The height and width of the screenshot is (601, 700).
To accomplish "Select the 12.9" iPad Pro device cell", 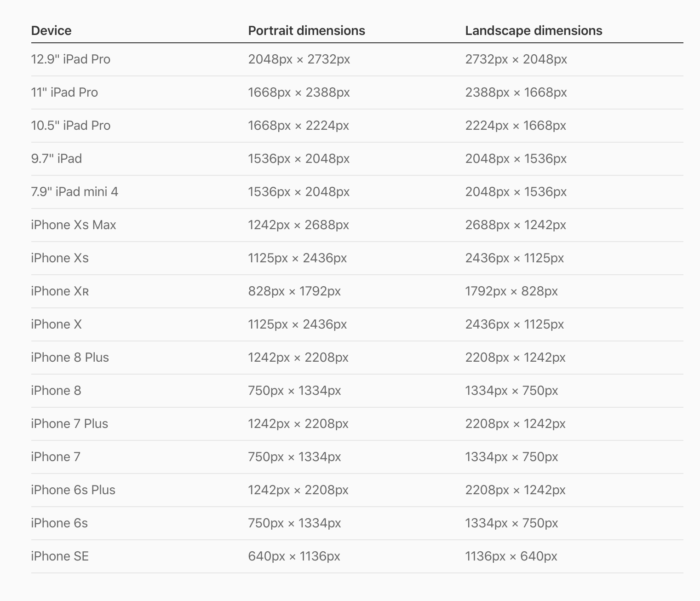I will coord(71,59).
